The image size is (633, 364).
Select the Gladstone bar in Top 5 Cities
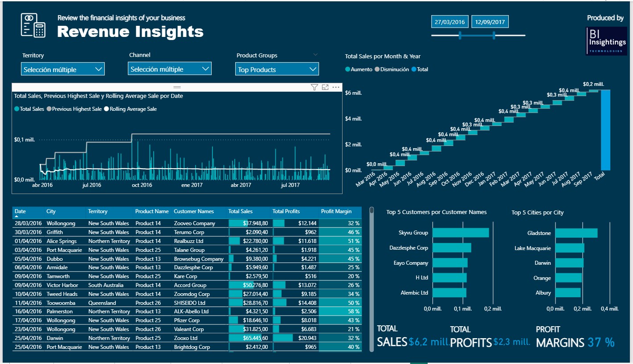pyautogui.click(x=576, y=233)
